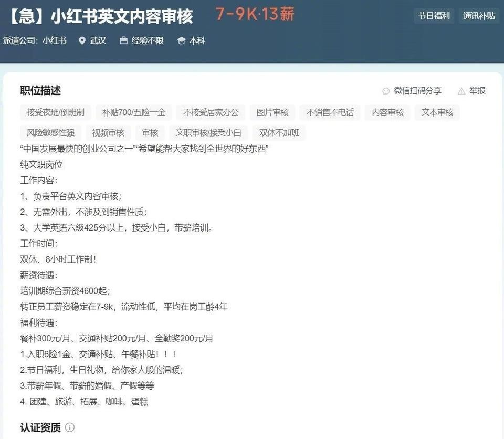
Task: Click the 文职审核/接受小白 tag
Action: tap(208, 132)
